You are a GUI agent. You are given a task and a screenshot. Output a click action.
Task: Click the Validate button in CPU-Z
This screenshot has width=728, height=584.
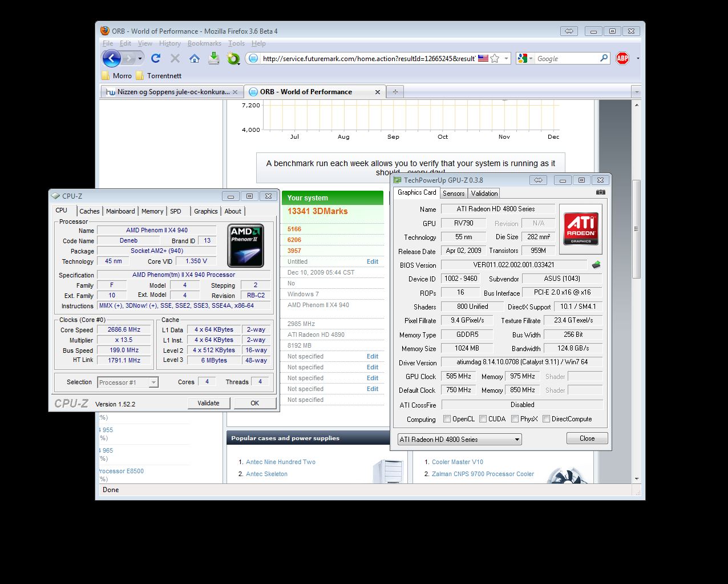point(208,403)
